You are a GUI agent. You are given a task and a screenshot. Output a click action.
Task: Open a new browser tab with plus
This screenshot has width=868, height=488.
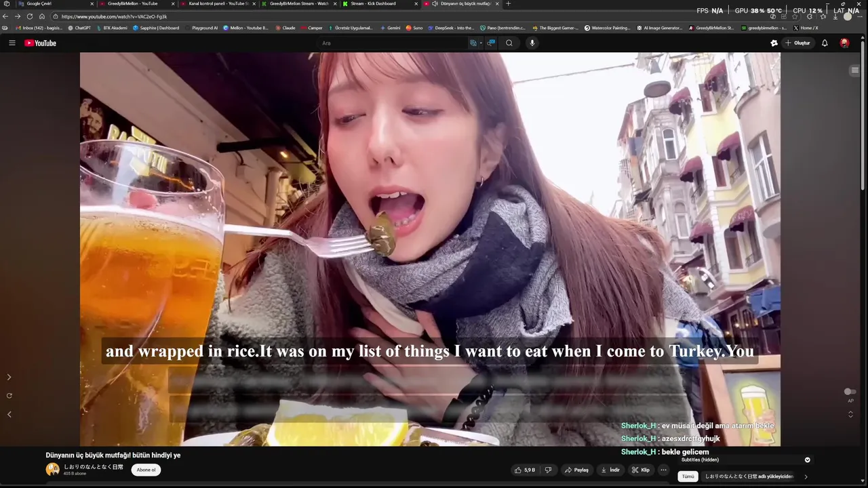coord(509,3)
